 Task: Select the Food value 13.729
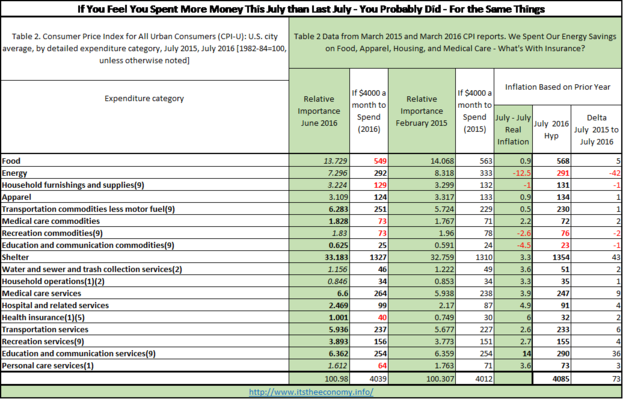(336, 161)
